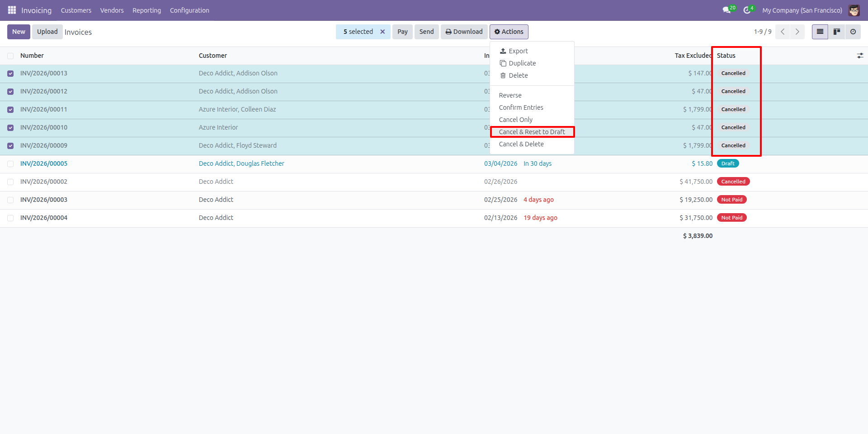Uncheck invoice INV/2026/00013
The height and width of the screenshot is (434, 868).
point(10,74)
